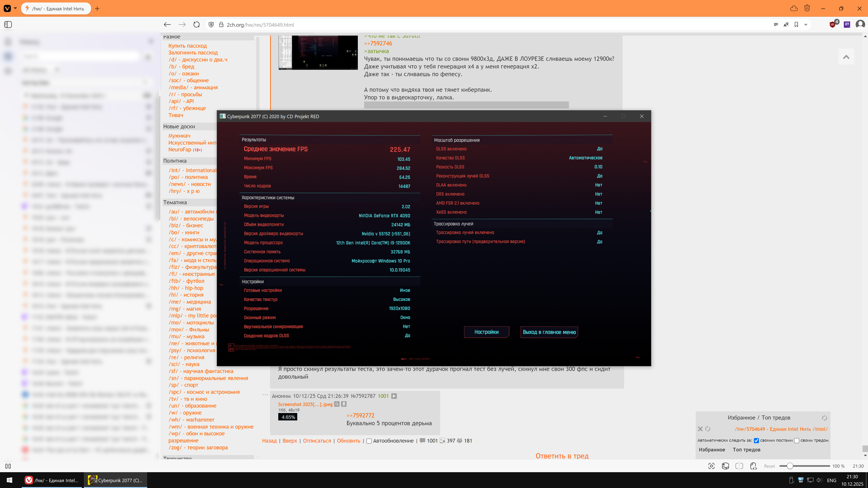This screenshot has height=488, width=868.
Task: Click the Ответить в тред link
Action: click(562, 456)
